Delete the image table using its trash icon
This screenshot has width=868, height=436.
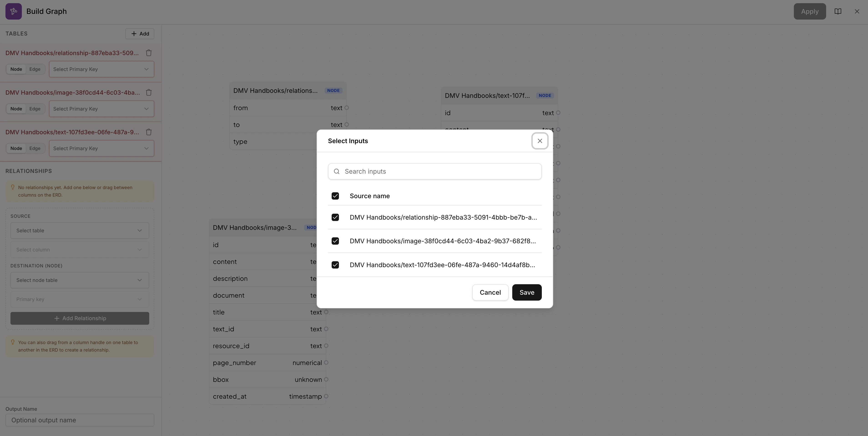[x=149, y=92]
